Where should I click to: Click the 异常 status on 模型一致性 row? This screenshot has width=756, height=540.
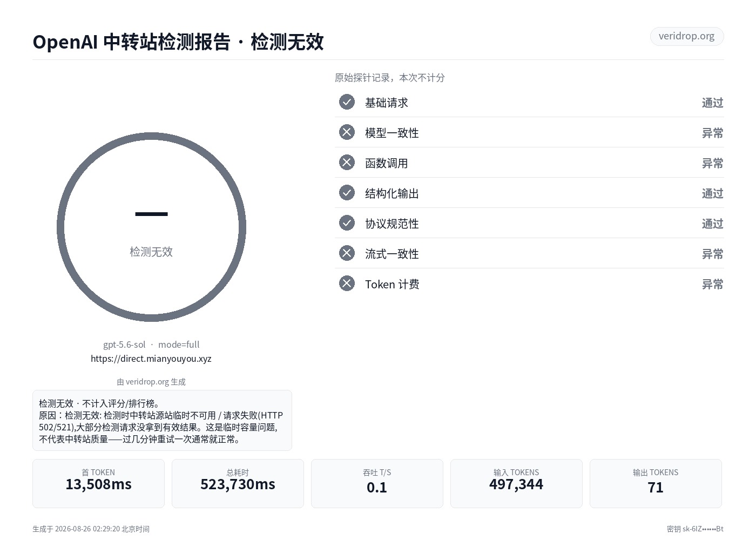(712, 133)
